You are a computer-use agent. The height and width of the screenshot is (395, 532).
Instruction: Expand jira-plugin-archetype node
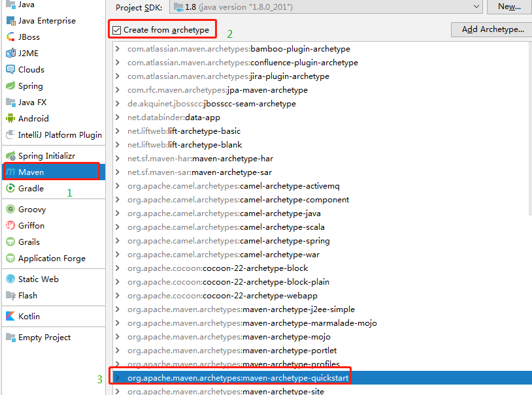[x=118, y=76]
